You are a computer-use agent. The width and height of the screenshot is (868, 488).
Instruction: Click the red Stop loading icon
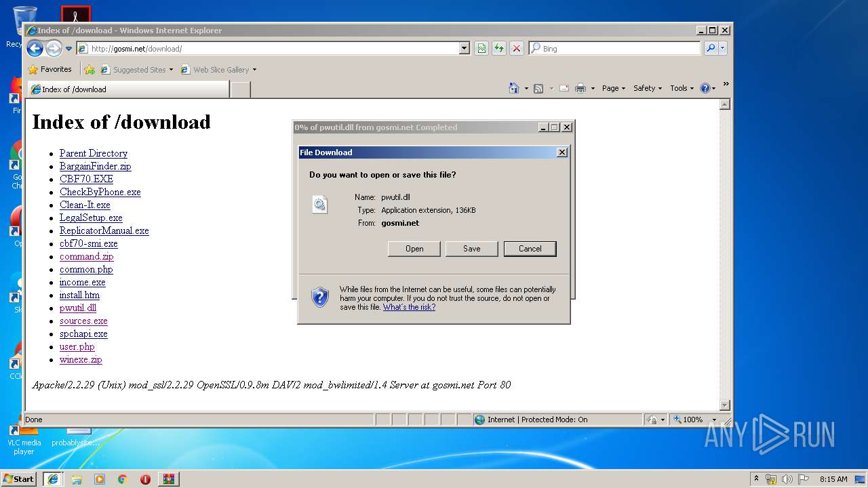tap(517, 48)
